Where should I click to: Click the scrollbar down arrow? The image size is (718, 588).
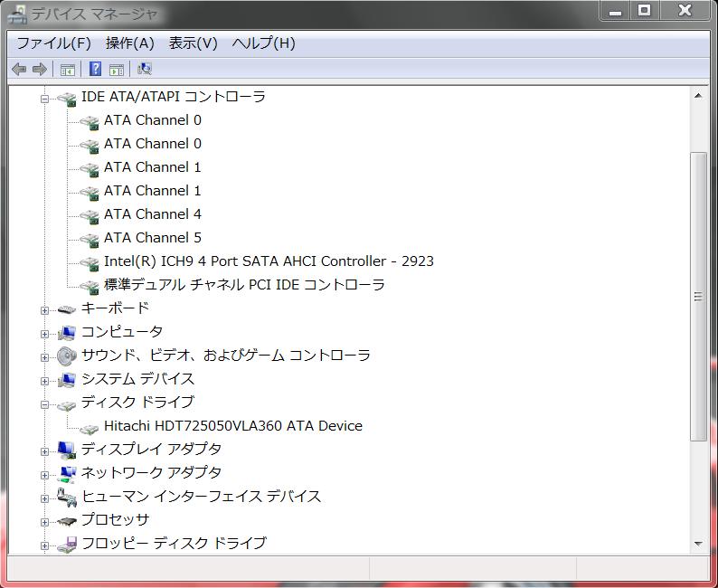[698, 544]
